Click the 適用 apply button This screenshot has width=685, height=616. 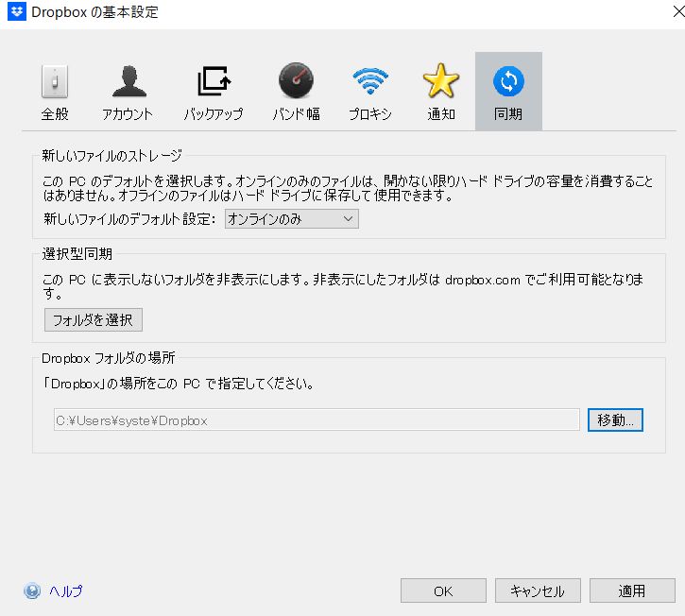tap(632, 590)
